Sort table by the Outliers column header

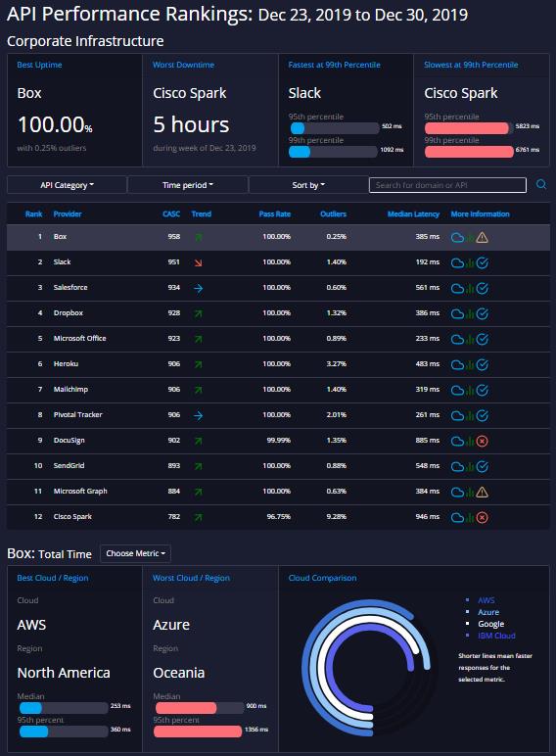[x=334, y=214]
